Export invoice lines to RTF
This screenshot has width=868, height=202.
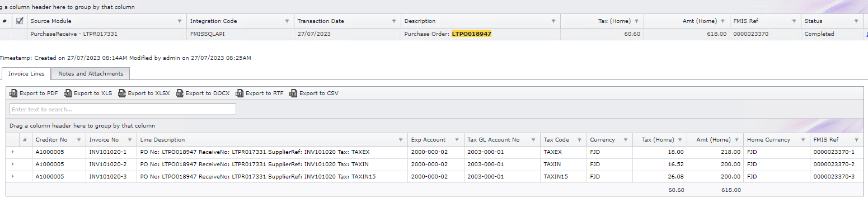click(x=260, y=93)
